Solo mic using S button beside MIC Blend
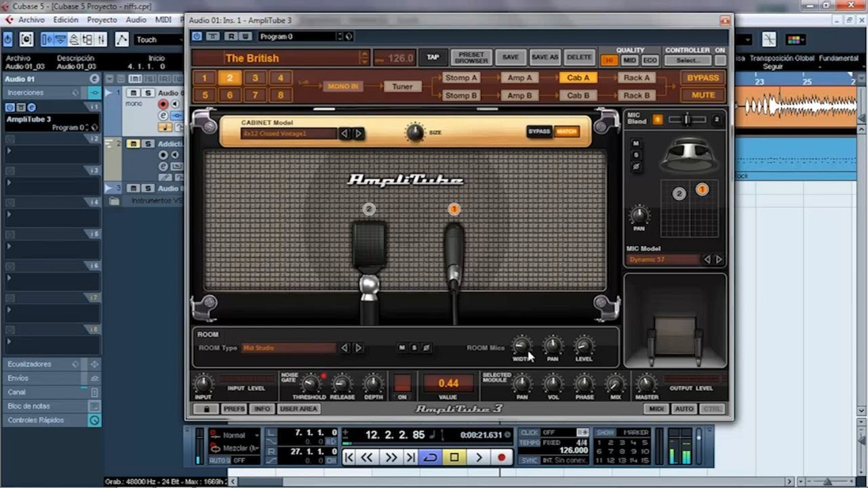 (636, 155)
